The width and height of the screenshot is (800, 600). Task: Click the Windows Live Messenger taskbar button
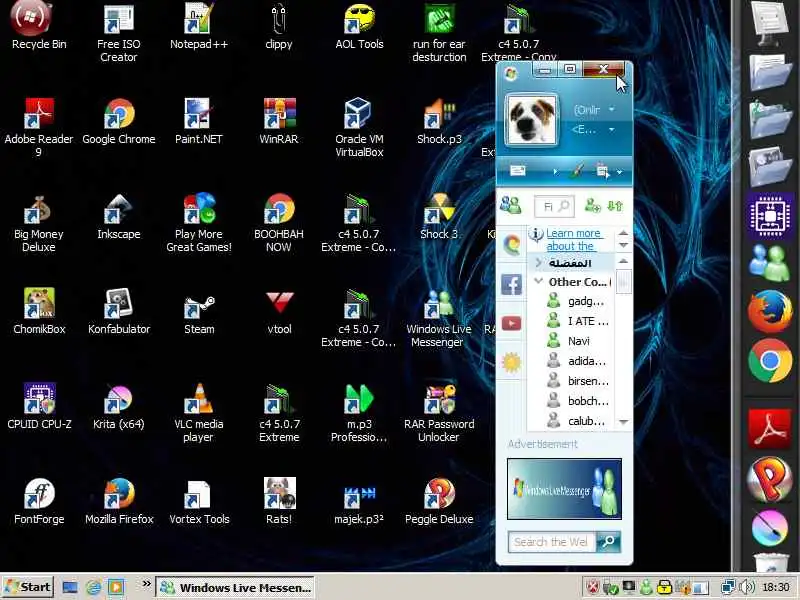[235, 588]
